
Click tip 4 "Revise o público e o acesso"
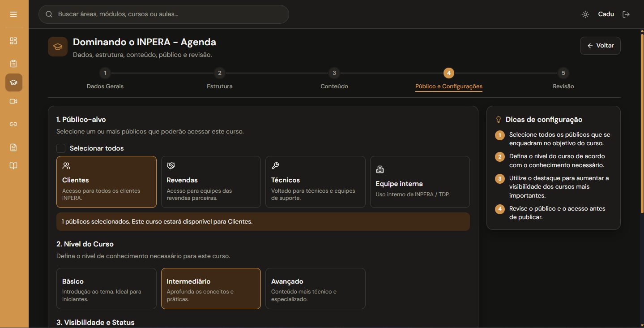(554, 213)
